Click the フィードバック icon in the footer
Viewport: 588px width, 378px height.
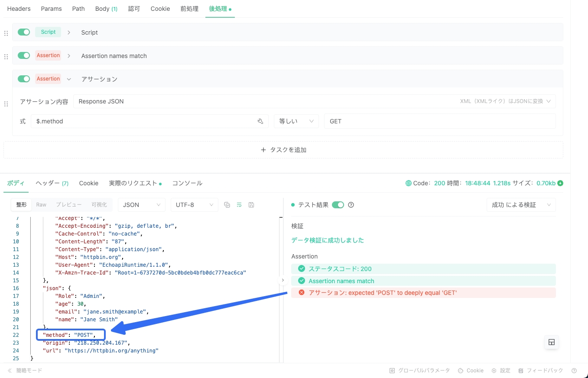pos(521,371)
